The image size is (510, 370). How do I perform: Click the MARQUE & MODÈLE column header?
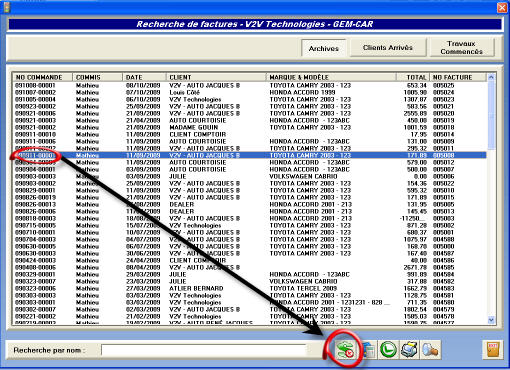pos(331,77)
